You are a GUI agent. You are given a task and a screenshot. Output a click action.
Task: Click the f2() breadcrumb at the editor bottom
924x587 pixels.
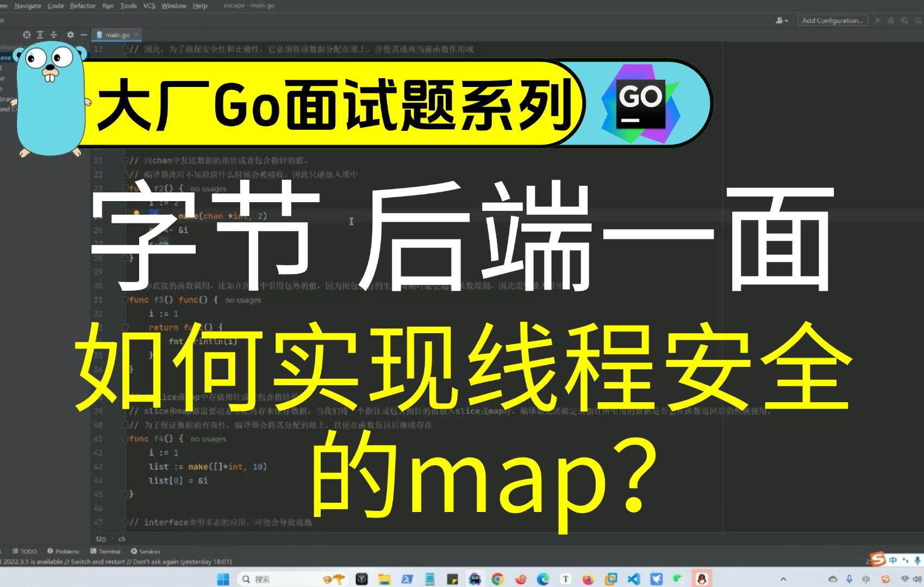click(101, 539)
